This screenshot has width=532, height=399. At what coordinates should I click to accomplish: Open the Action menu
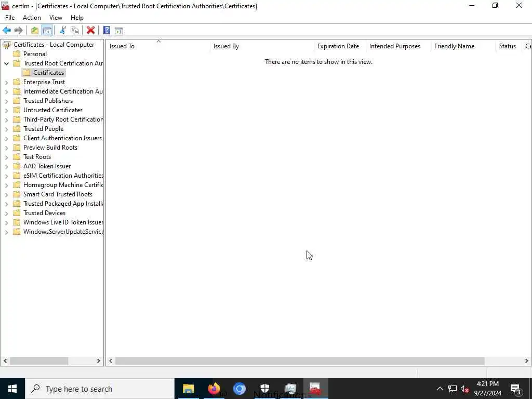coord(32,18)
